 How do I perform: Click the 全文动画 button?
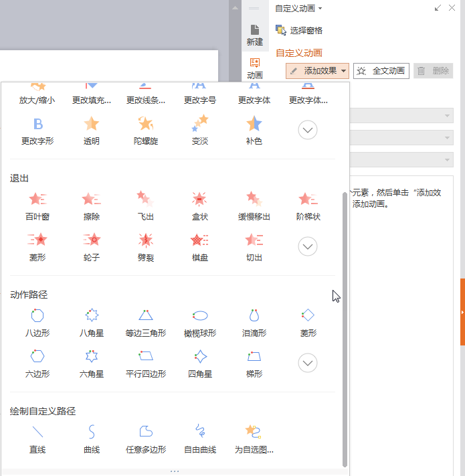pos(381,71)
